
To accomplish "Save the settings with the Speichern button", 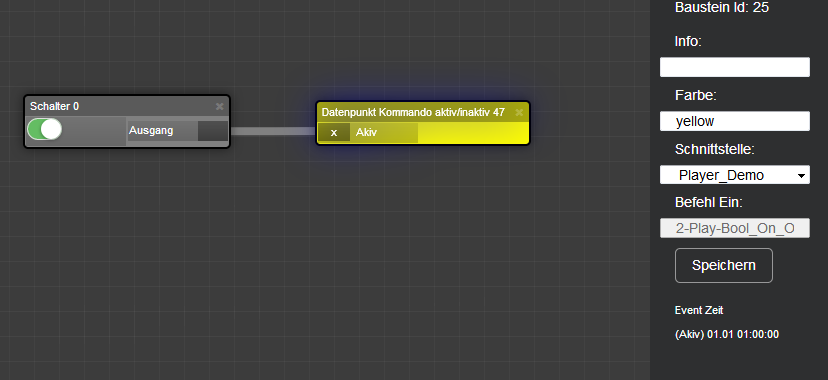I will pos(723,265).
